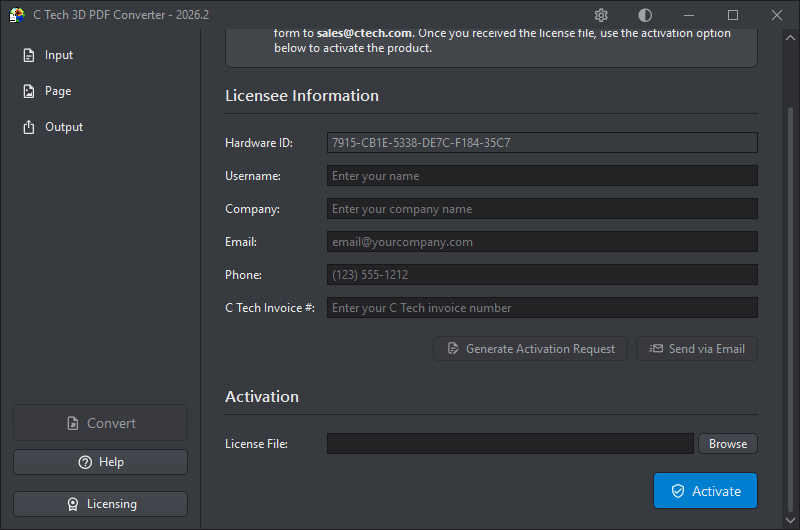This screenshot has height=530, width=800.
Task: Click the Convert button
Action: coord(101,423)
